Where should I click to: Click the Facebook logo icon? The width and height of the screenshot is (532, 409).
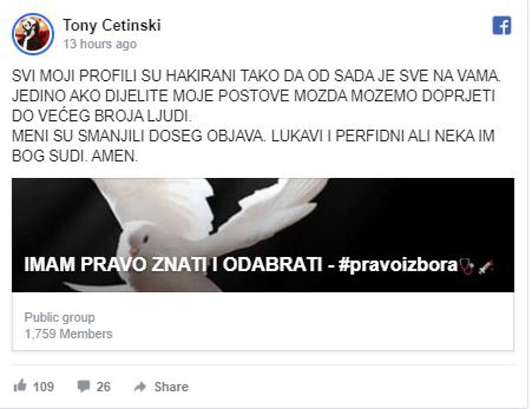(x=501, y=25)
